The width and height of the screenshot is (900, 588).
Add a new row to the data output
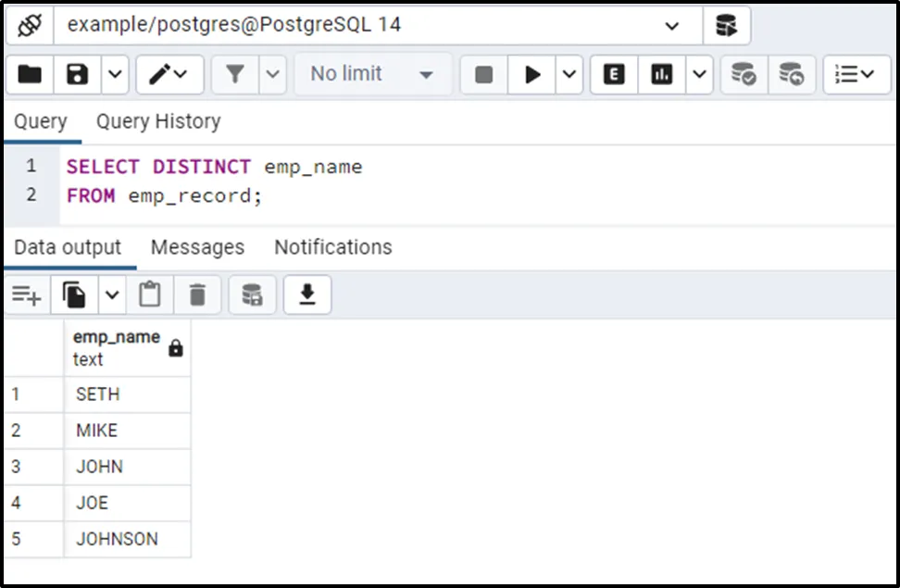click(x=26, y=294)
